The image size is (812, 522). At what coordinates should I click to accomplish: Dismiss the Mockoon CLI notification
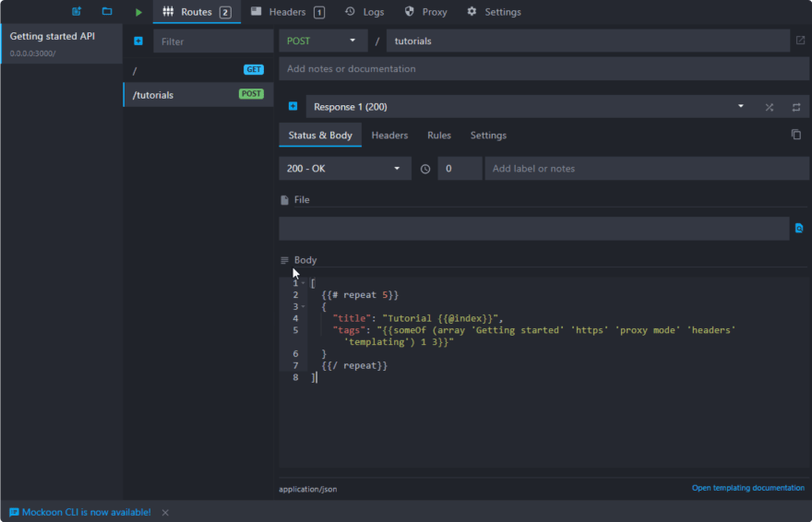pos(165,512)
